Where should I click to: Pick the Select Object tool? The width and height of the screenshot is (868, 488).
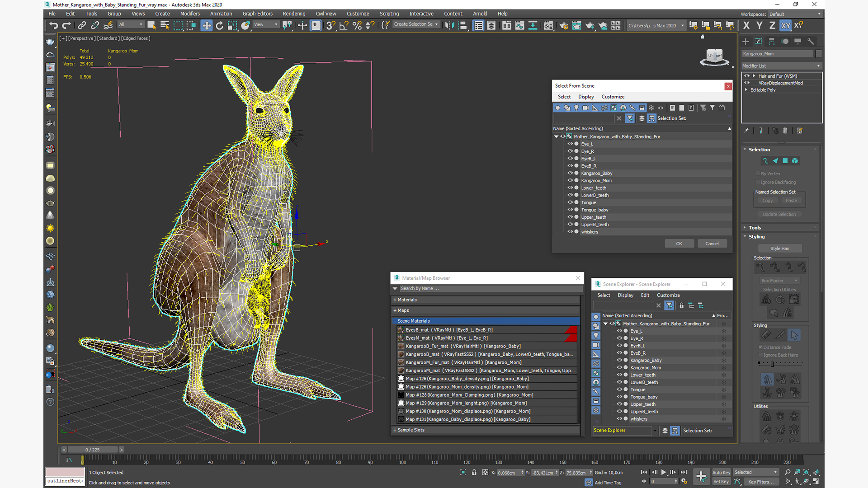click(x=151, y=26)
